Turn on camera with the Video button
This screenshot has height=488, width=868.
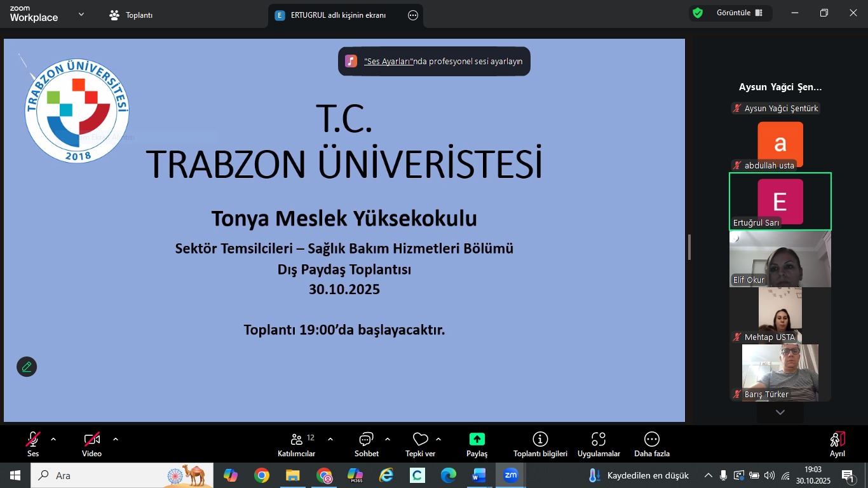[x=92, y=440]
